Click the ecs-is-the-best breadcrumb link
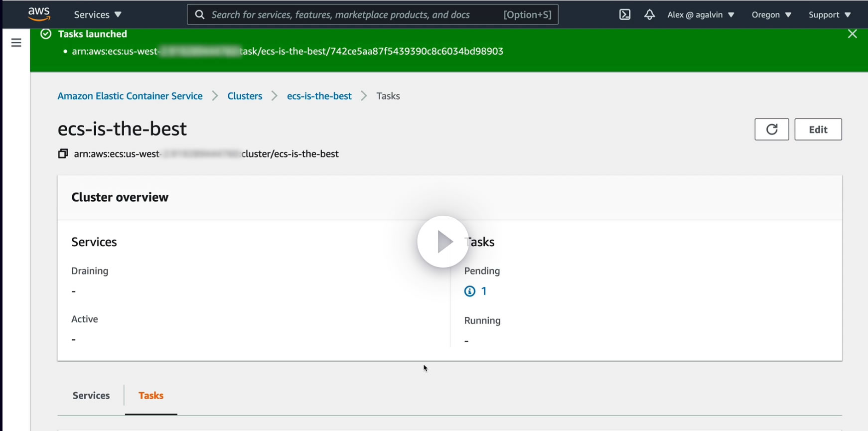The image size is (868, 431). click(x=319, y=96)
